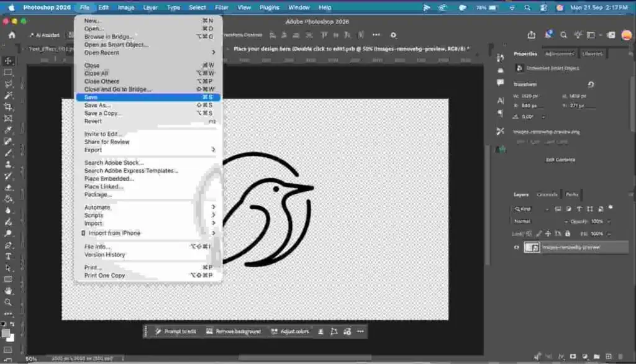Select the Horizontal Type tool
Viewport: 636px width, 364px height.
pyautogui.click(x=8, y=257)
